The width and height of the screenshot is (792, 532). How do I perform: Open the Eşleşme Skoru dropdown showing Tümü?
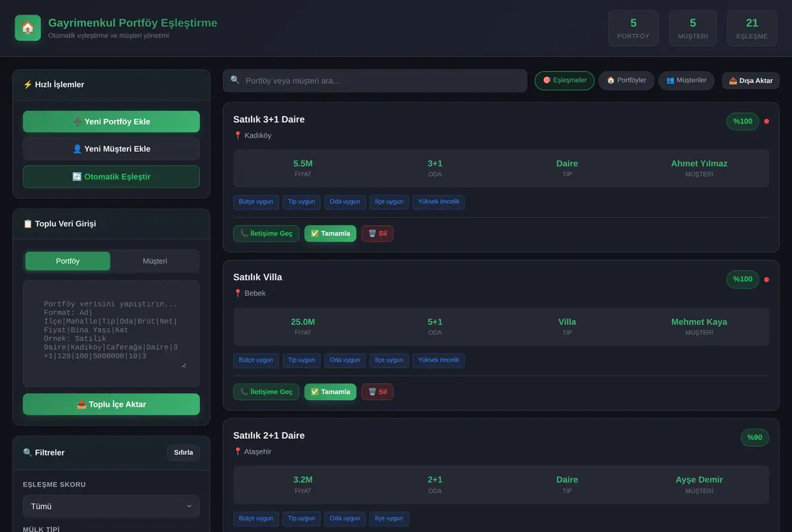point(111,506)
